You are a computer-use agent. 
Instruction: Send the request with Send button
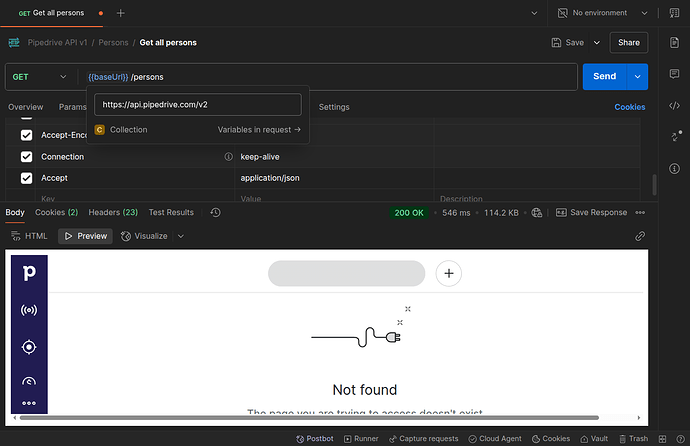click(604, 77)
